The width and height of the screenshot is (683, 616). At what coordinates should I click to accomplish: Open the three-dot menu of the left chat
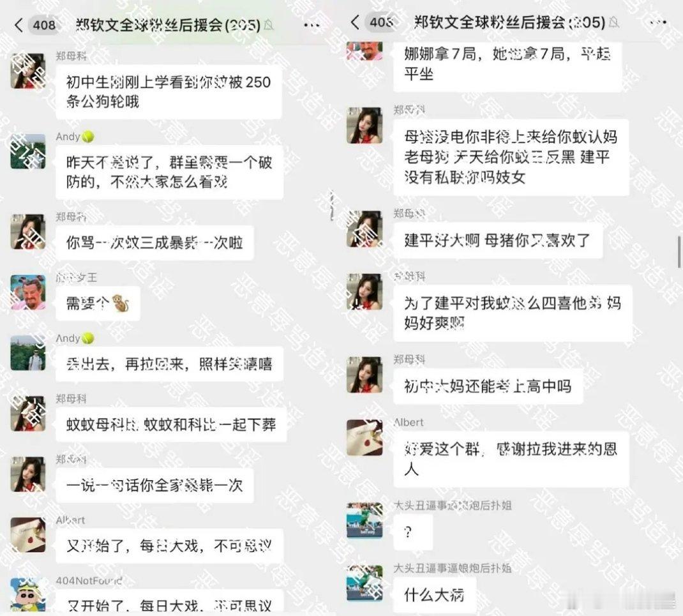[x=311, y=26]
